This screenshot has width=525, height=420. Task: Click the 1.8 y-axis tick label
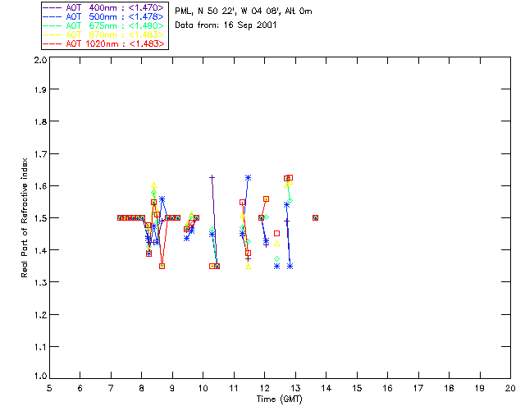pyautogui.click(x=40, y=121)
